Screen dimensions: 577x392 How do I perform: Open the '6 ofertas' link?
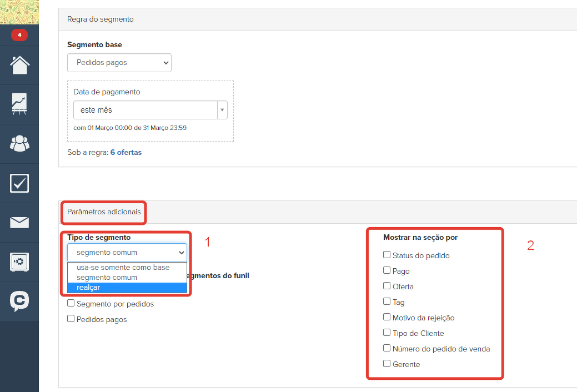[126, 152]
